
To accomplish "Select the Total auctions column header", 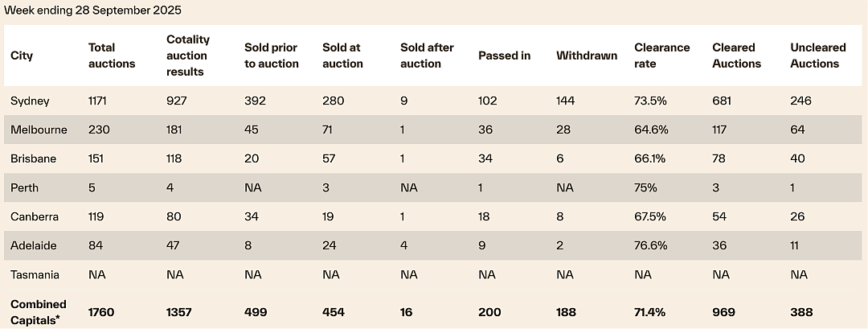I will point(112,56).
